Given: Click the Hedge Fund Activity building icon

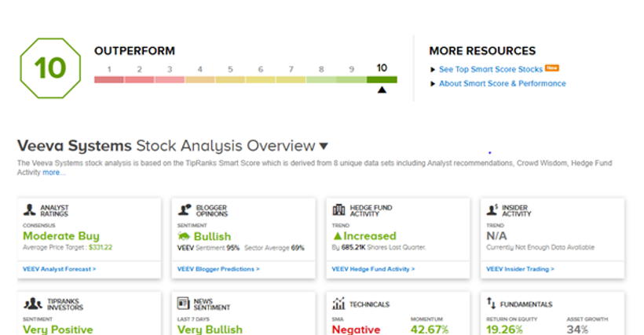Looking at the screenshot, I should pyautogui.click(x=338, y=209).
